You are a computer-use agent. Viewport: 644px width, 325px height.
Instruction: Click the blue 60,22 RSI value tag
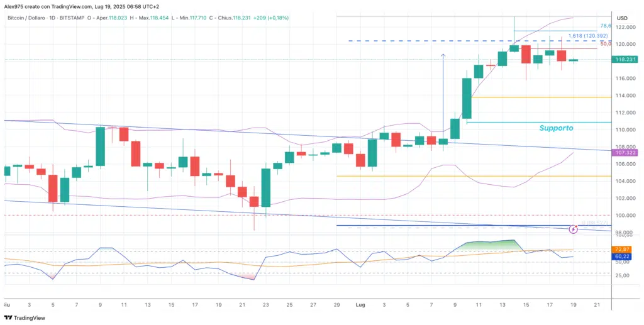coord(623,256)
